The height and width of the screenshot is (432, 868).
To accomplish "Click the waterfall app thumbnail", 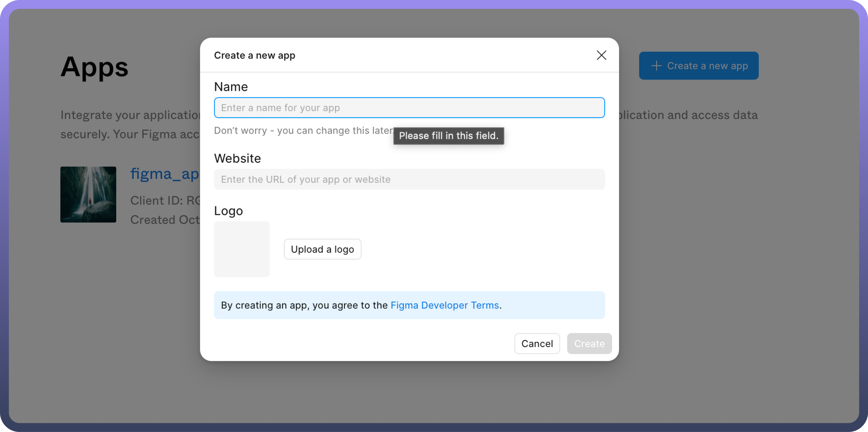I will tap(88, 195).
